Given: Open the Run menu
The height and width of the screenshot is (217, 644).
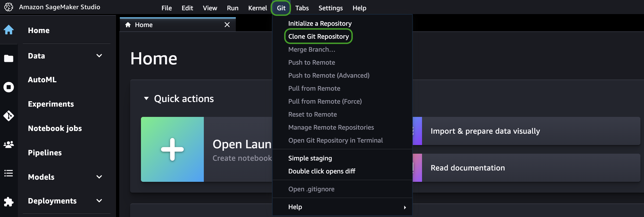Looking at the screenshot, I should [x=233, y=8].
